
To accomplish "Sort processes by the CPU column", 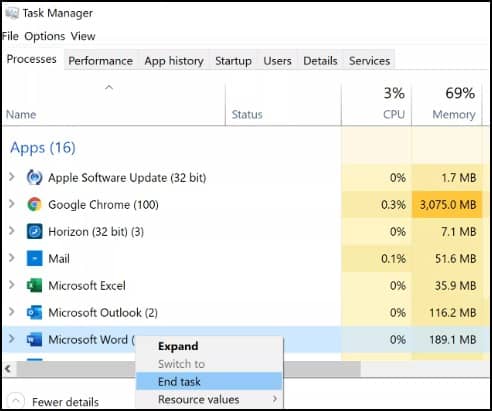I will [377, 103].
